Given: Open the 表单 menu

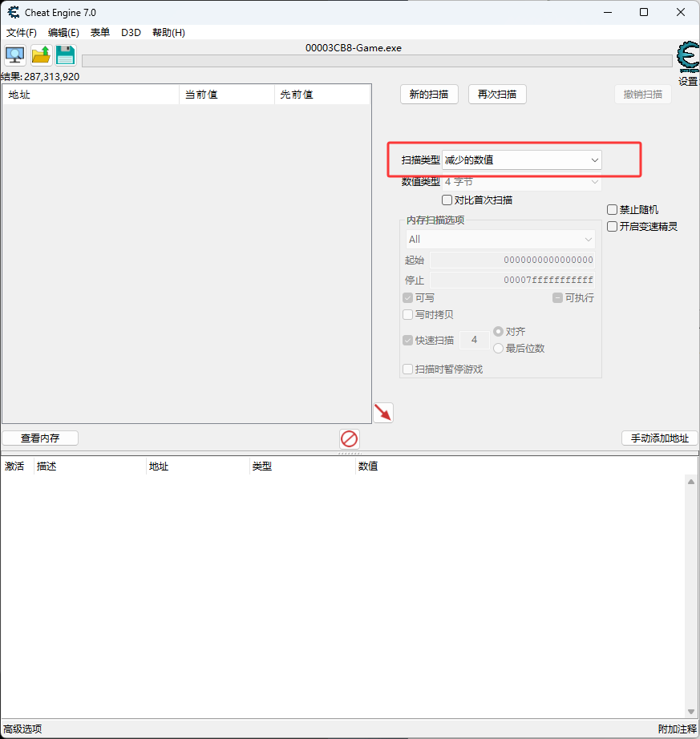Looking at the screenshot, I should [100, 33].
